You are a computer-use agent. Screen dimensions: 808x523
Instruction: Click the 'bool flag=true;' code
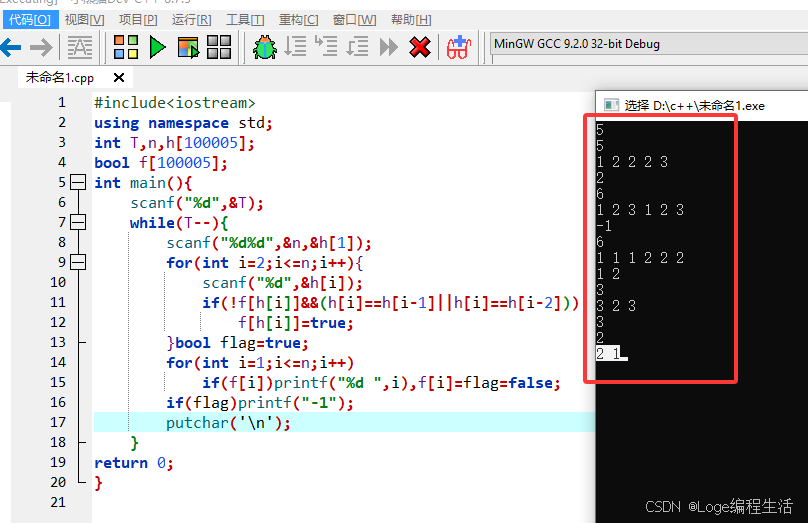242,343
